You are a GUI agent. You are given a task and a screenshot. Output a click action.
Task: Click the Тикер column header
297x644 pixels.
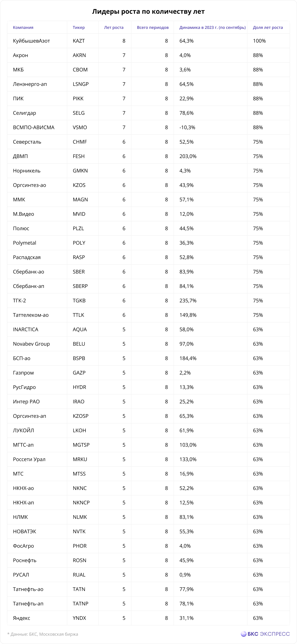(x=79, y=27)
